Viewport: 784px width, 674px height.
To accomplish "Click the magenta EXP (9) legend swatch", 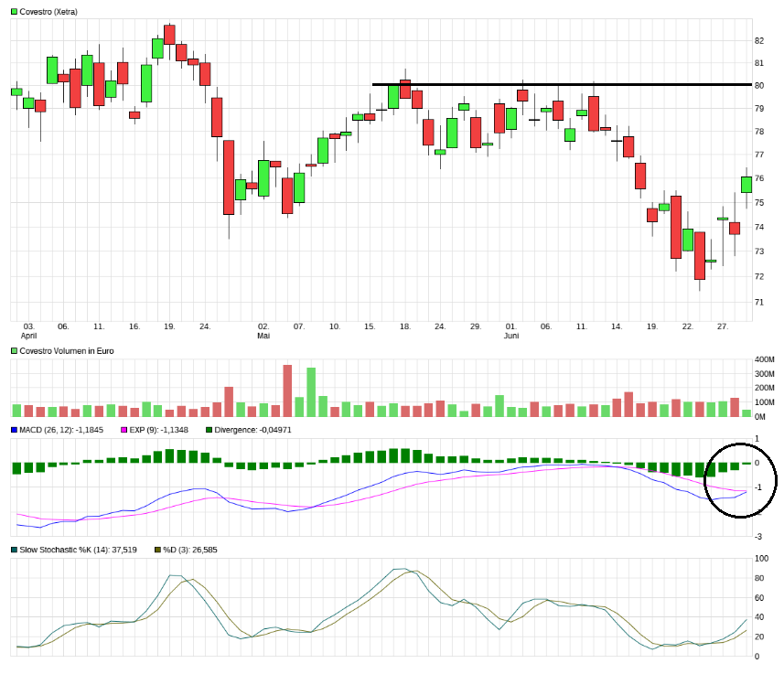I will (x=124, y=430).
